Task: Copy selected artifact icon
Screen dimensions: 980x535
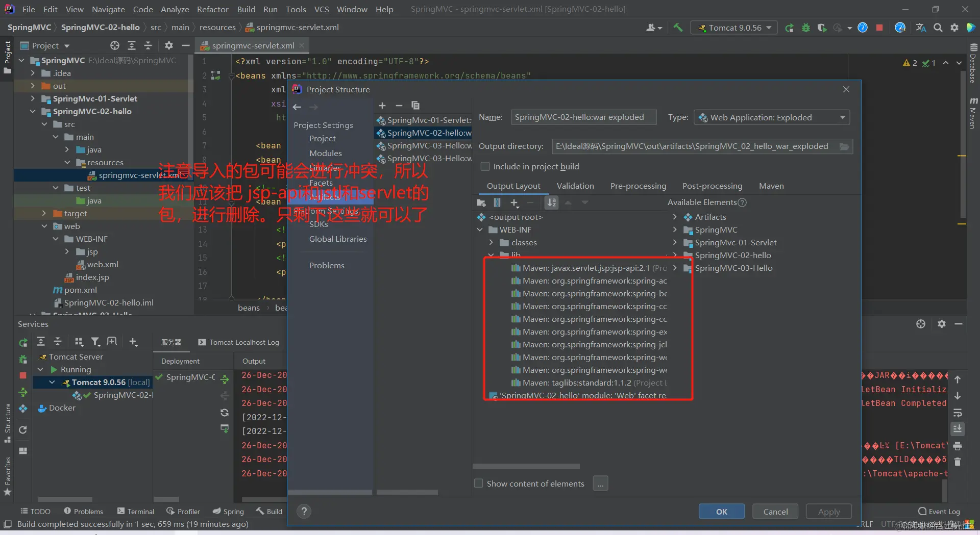Action: 415,106
